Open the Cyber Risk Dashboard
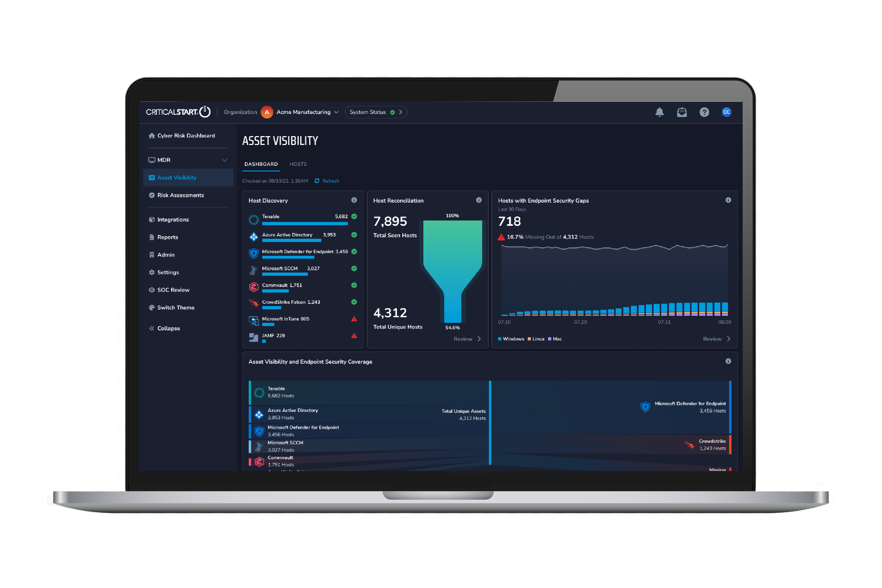 coord(182,136)
